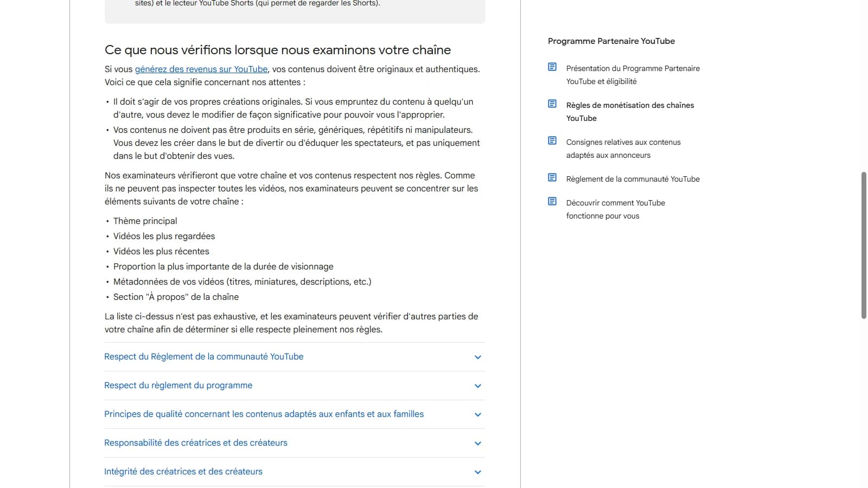
Task: Open the 'Respect du Règlement de la communauté YouTube' section title
Action: point(204,356)
